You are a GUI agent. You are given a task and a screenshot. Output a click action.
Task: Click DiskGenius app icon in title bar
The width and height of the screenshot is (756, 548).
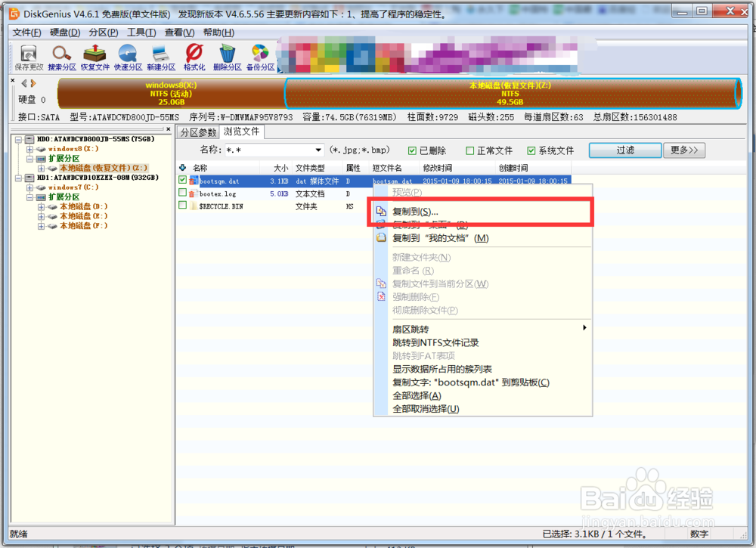(14, 14)
